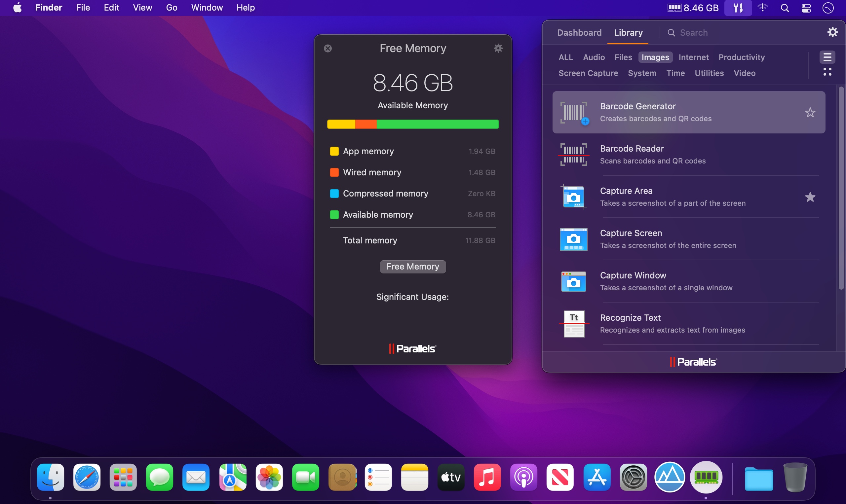Select the Images category tab

[655, 56]
